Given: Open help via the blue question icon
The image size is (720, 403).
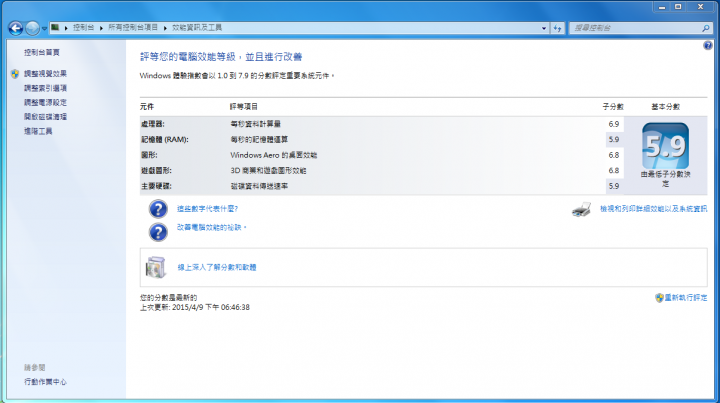Looking at the screenshot, I should [x=708, y=45].
